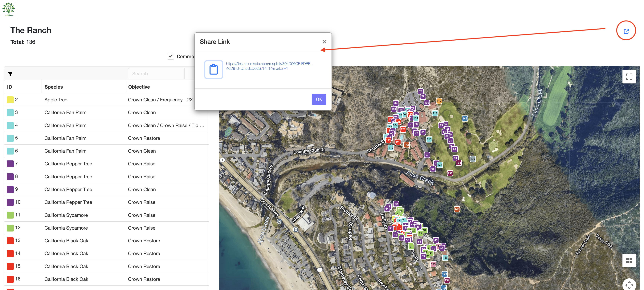Select purple swatch for tree 7
Image resolution: width=644 pixels, height=290 pixels.
tap(10, 164)
